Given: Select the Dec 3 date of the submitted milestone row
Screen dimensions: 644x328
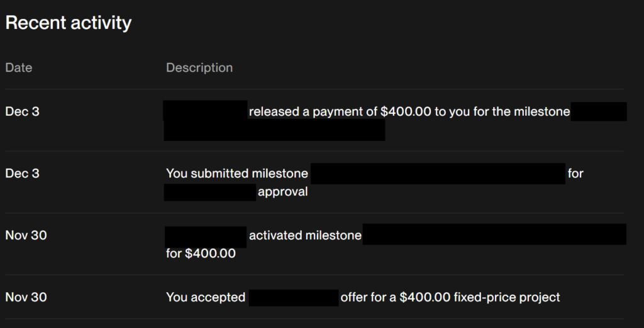Looking at the screenshot, I should coord(22,173).
